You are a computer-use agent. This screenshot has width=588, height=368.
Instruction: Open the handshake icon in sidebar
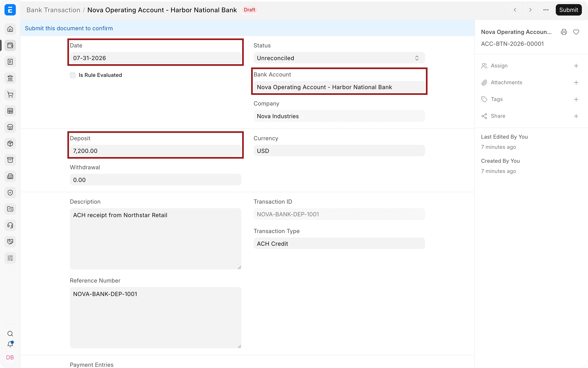pos(10,242)
